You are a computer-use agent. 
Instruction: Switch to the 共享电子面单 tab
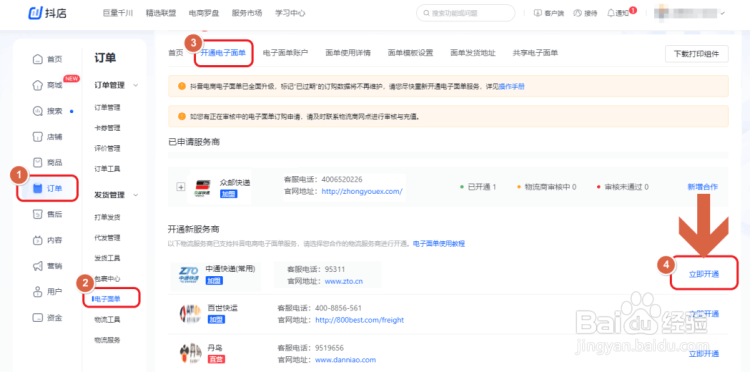535,53
